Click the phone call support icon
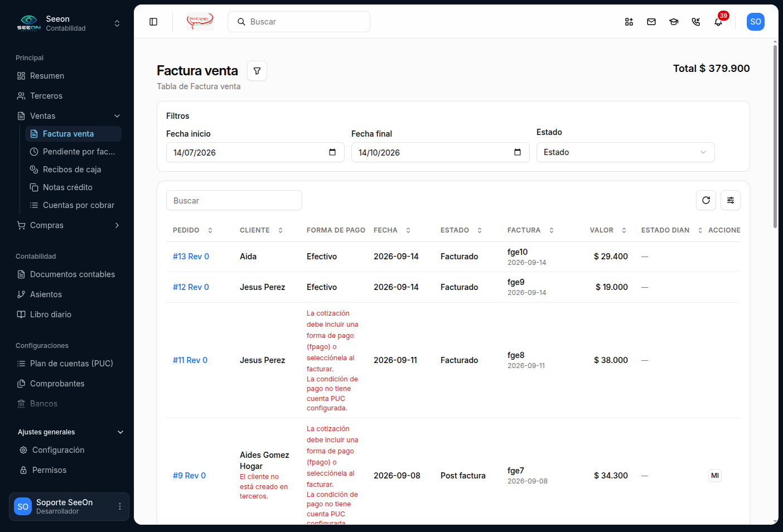This screenshot has width=783, height=532. point(696,22)
